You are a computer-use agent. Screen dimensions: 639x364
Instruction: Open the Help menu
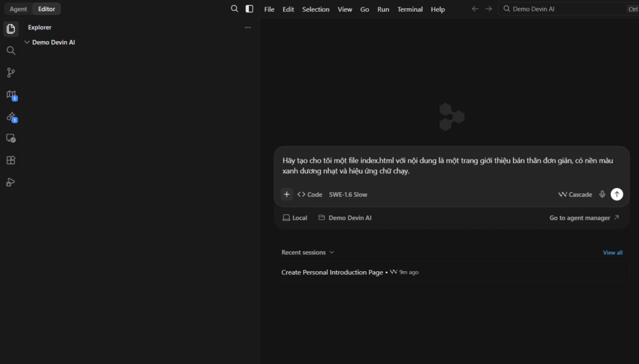[437, 9]
